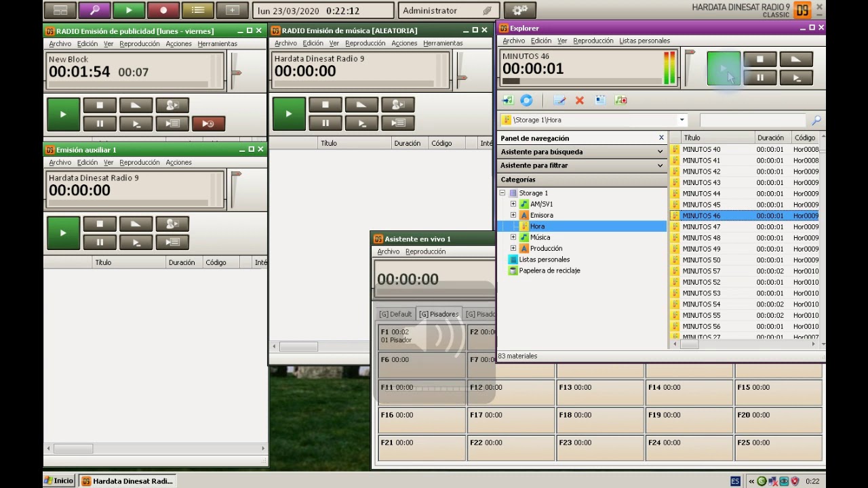This screenshot has width=868, height=488.
Task: Click the green play button in top toolbar
Action: pyautogui.click(x=129, y=10)
